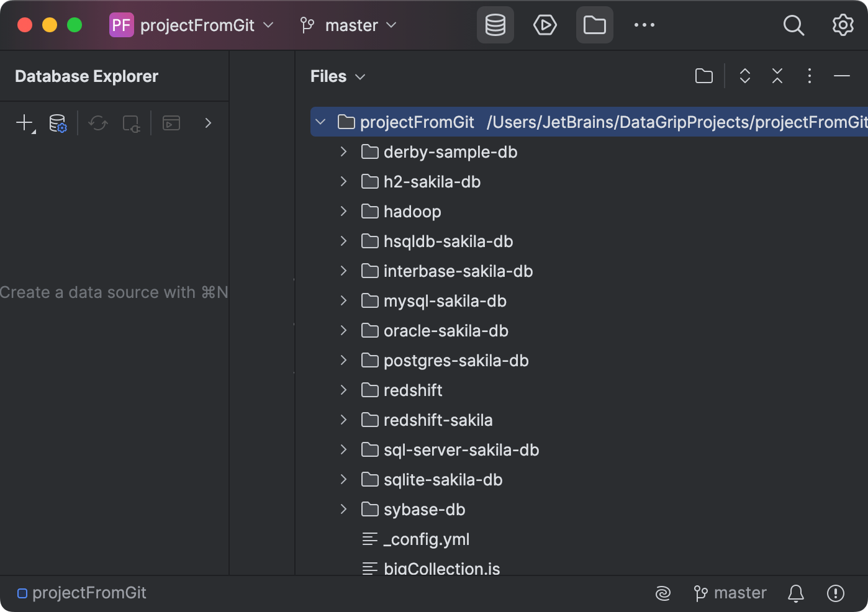Image resolution: width=868 pixels, height=612 pixels.
Task: Toggle the Files tool window icon
Action: point(594,25)
